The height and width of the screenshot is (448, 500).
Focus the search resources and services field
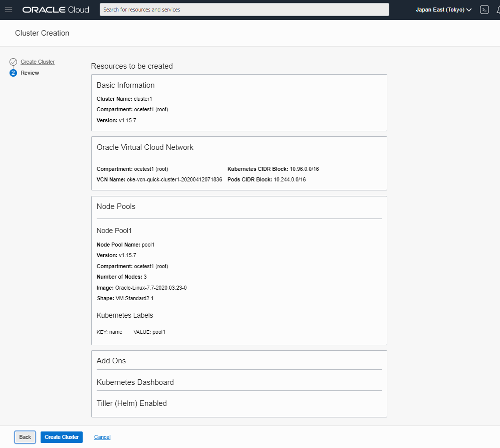[244, 10]
